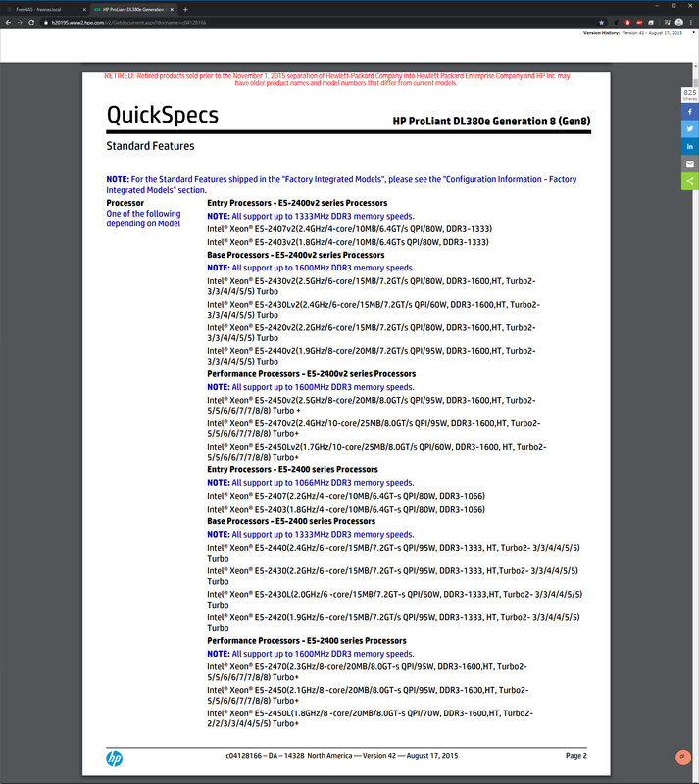
Task: Click 'Performance Processors - E5-2400v2 series Processors'
Action: (x=311, y=374)
